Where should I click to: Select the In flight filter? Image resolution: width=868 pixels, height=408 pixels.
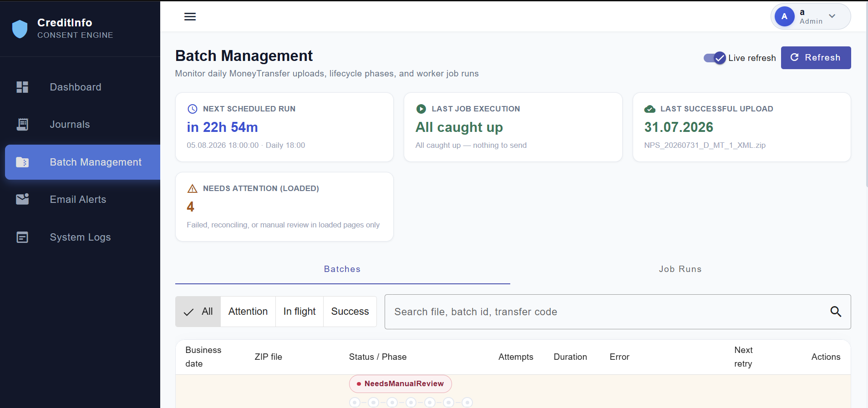pos(299,312)
